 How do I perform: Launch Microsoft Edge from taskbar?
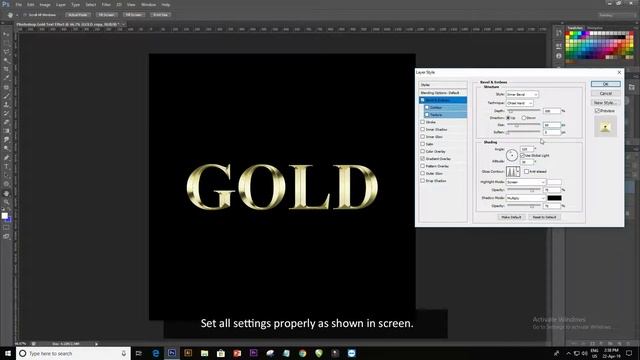[156, 353]
